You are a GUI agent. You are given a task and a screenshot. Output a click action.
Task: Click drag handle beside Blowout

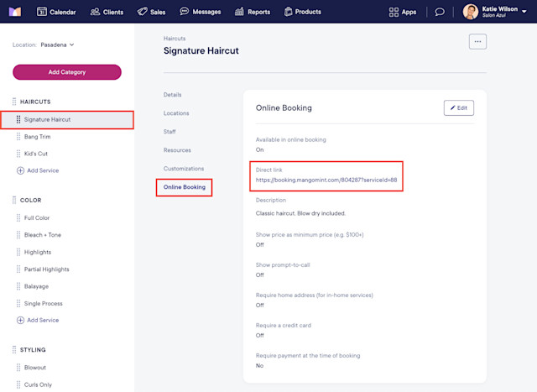[18, 368]
